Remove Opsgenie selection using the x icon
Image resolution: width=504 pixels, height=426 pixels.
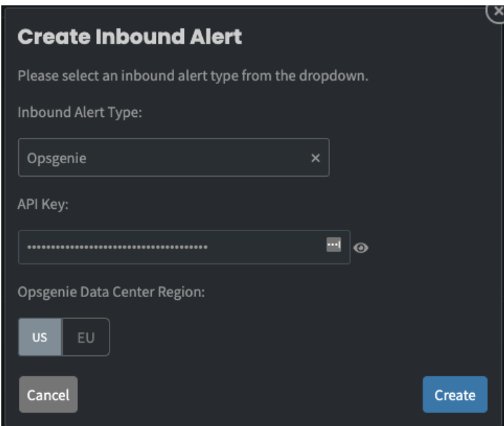coord(315,158)
